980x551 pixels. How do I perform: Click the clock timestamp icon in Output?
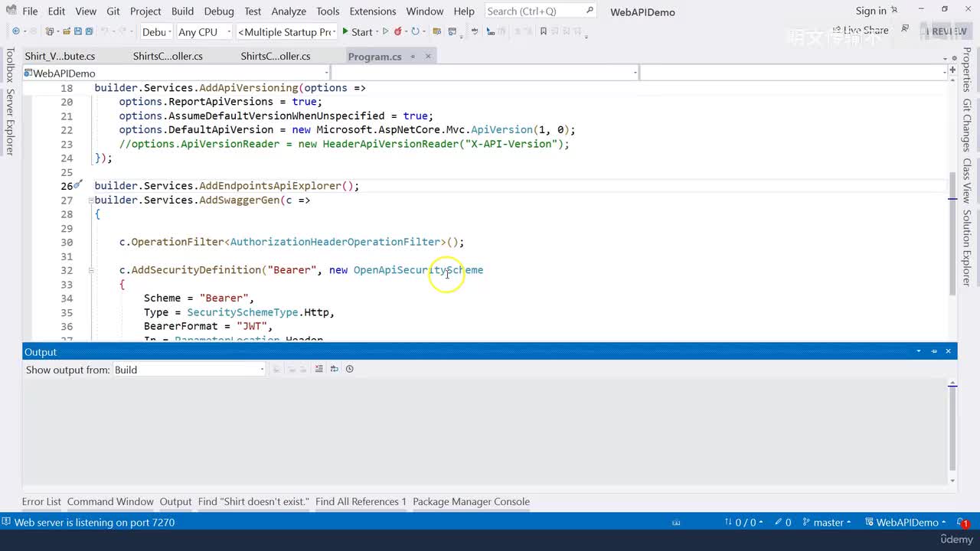tap(349, 369)
